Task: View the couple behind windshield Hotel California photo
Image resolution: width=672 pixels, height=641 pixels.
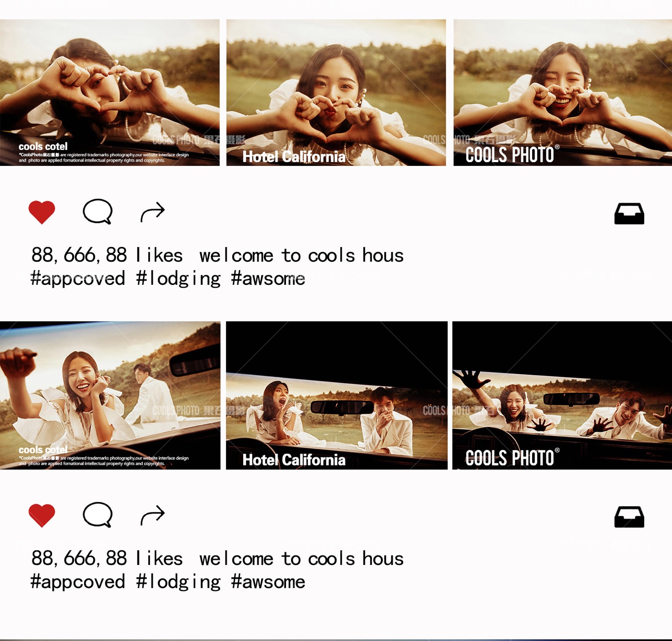Action: click(x=337, y=396)
